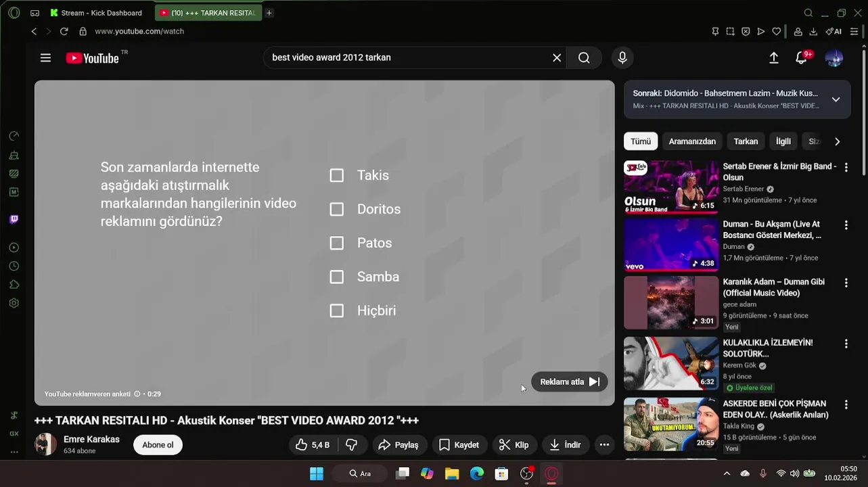This screenshot has width=868, height=487.
Task: Open Duman Bu Akşam video thumbnail
Action: (670, 244)
